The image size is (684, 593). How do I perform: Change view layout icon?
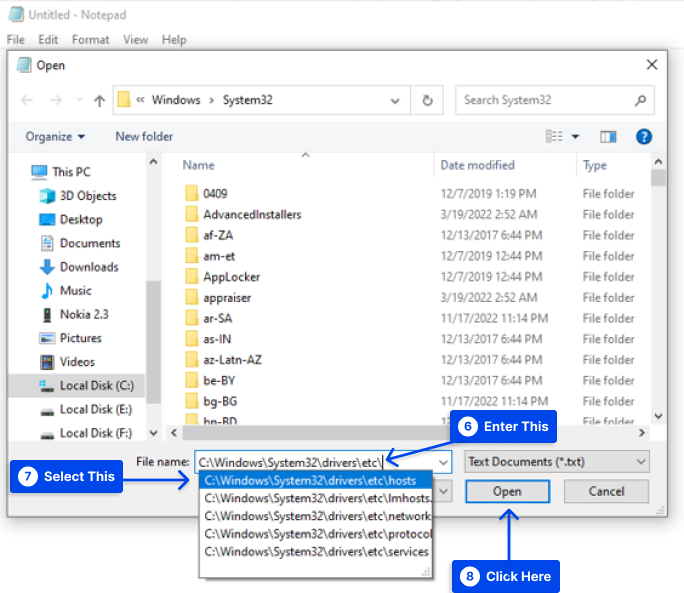click(554, 137)
